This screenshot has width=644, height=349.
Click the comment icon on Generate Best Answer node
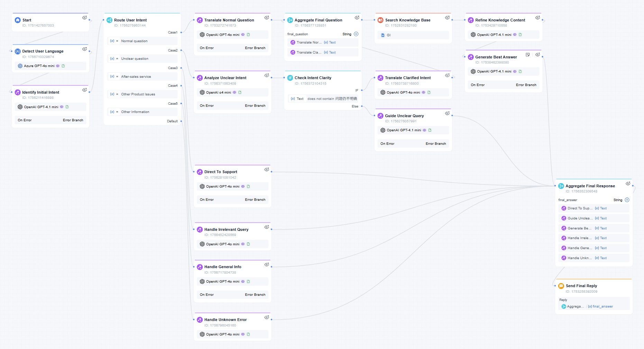527,54
